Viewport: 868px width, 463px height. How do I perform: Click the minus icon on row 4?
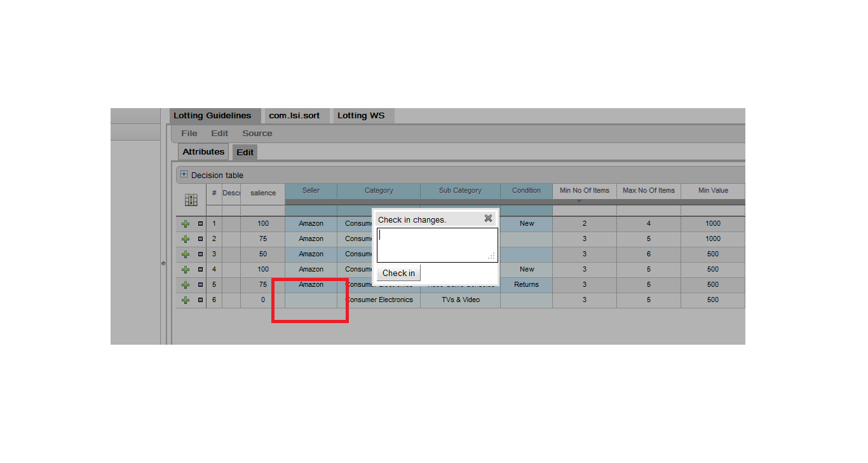click(x=200, y=270)
